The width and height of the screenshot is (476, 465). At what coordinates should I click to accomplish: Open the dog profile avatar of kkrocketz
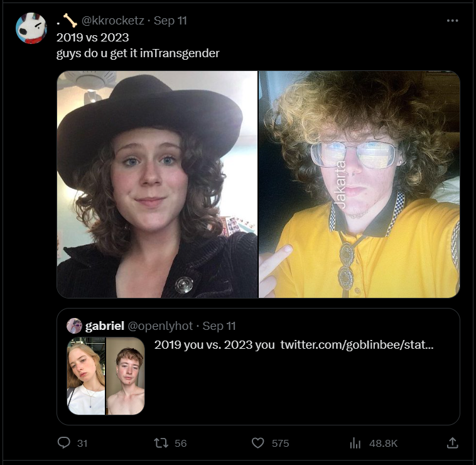[31, 28]
